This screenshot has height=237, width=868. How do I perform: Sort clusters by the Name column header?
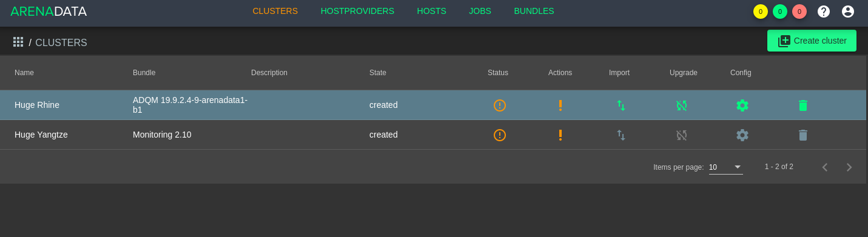[24, 73]
